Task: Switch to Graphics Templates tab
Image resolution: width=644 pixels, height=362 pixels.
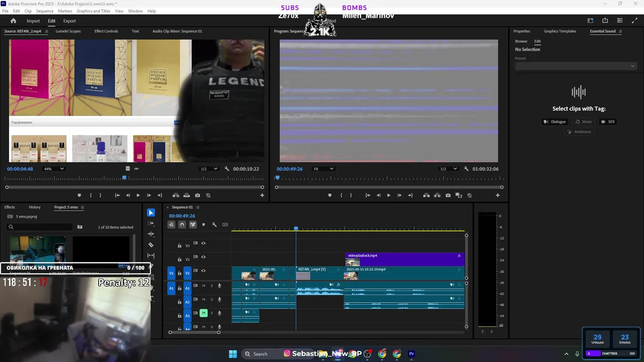Action: click(560, 31)
